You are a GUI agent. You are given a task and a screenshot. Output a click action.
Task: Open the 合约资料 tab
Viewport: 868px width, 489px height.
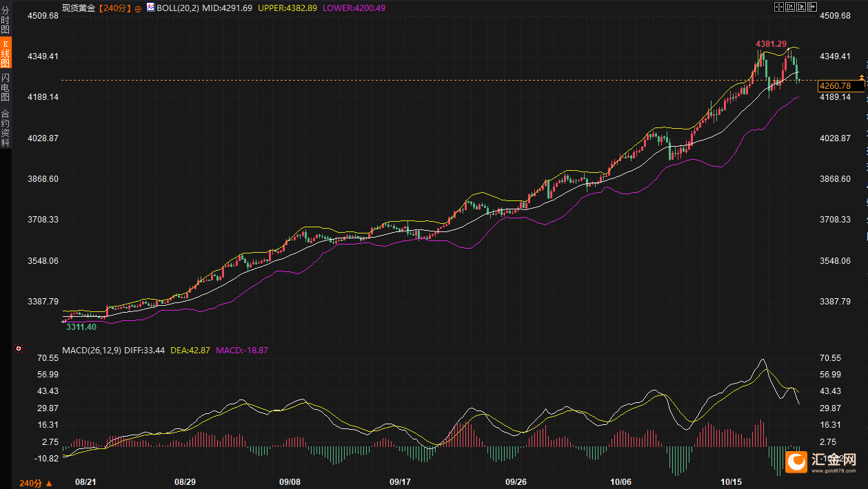click(5, 128)
